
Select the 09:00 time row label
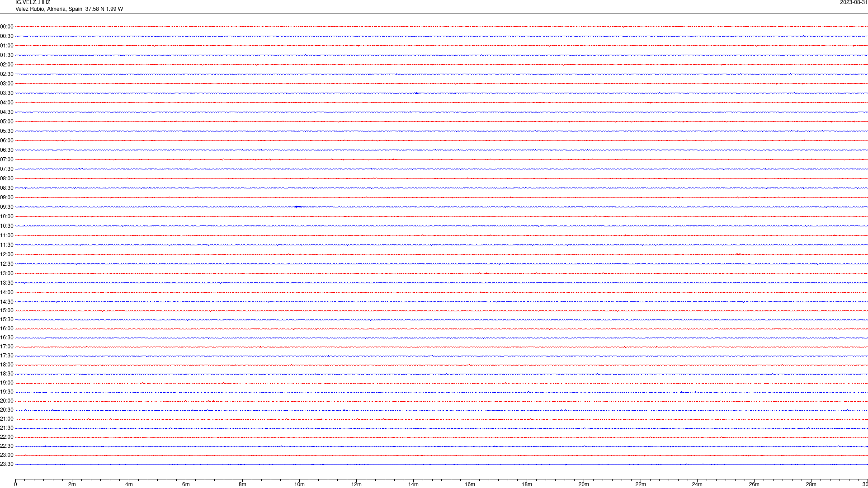[7, 197]
